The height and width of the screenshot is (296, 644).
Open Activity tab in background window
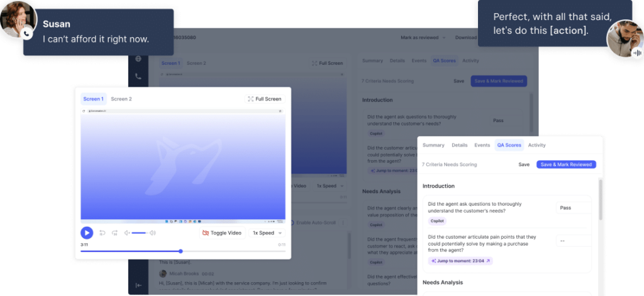click(x=470, y=61)
